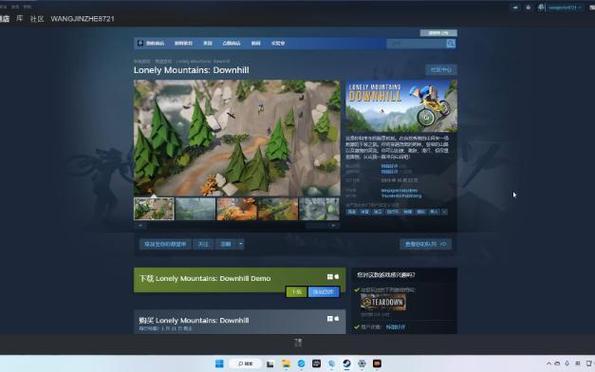The height and width of the screenshot is (372, 595).
Task: Open the second store navigation menu item
Action: [x=183, y=43]
